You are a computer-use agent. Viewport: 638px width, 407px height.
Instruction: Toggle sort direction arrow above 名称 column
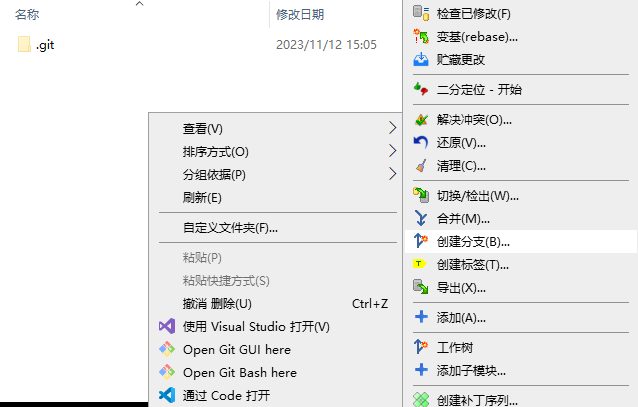click(140, 4)
